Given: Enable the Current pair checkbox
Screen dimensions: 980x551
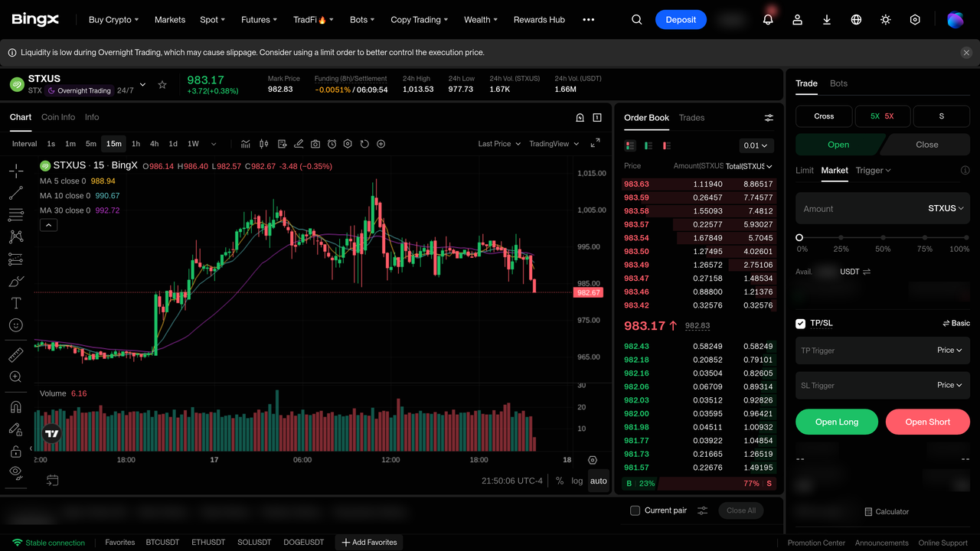Looking at the screenshot, I should pyautogui.click(x=635, y=510).
